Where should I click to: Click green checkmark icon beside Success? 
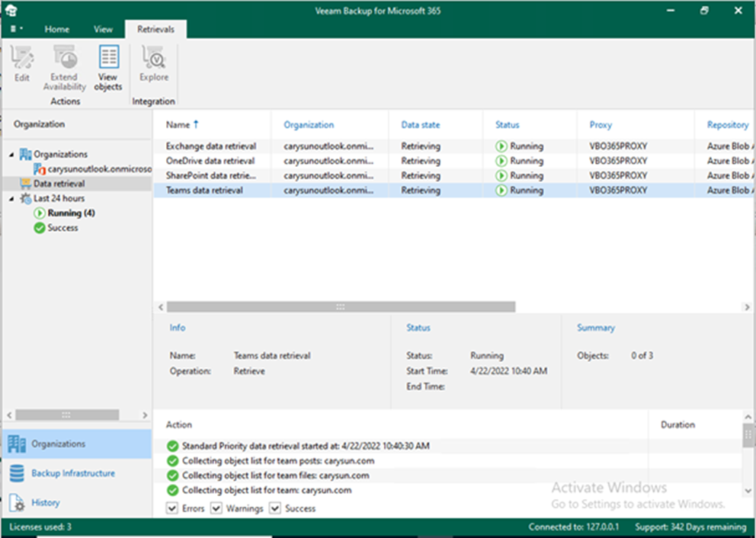[x=40, y=228]
